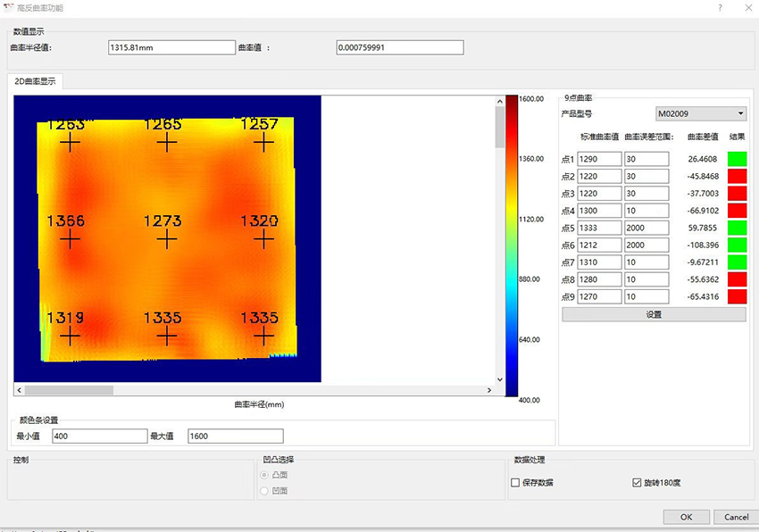Click the 最大值 input field

pos(235,436)
